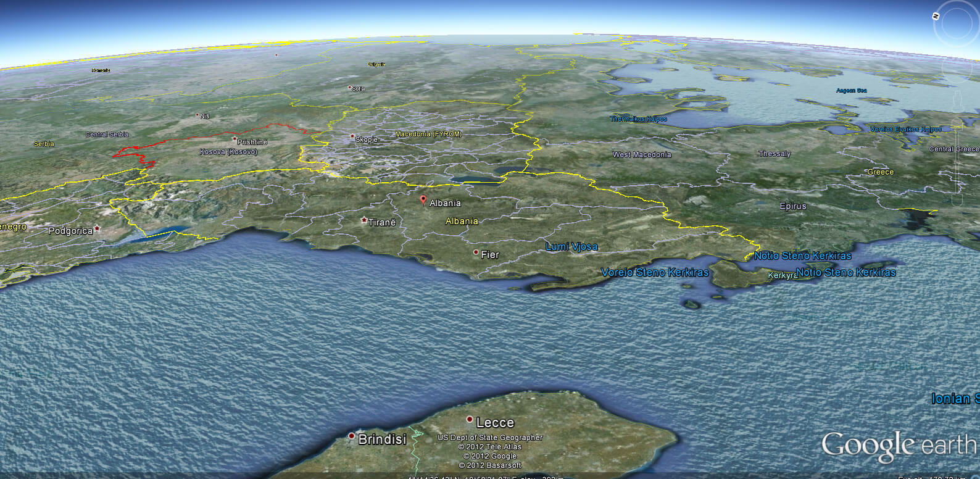This screenshot has height=479, width=980.
Task: Click the Lecce city dot marker
Action: pyautogui.click(x=470, y=420)
